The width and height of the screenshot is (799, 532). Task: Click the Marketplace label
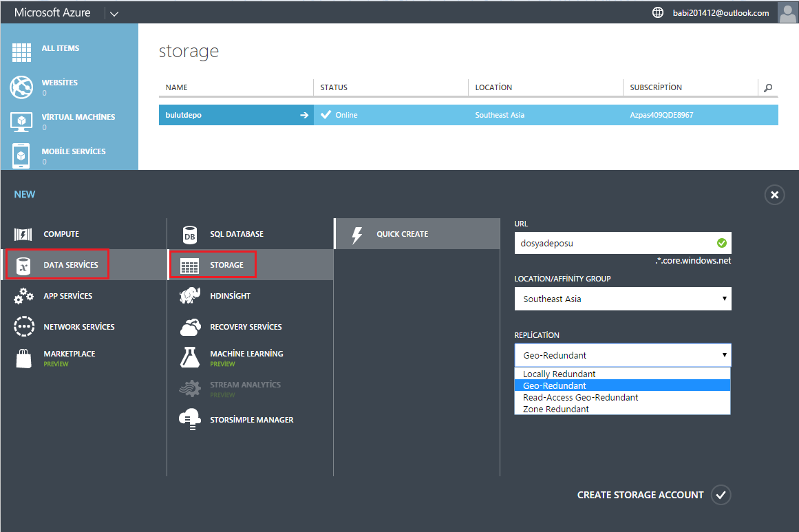click(x=70, y=354)
